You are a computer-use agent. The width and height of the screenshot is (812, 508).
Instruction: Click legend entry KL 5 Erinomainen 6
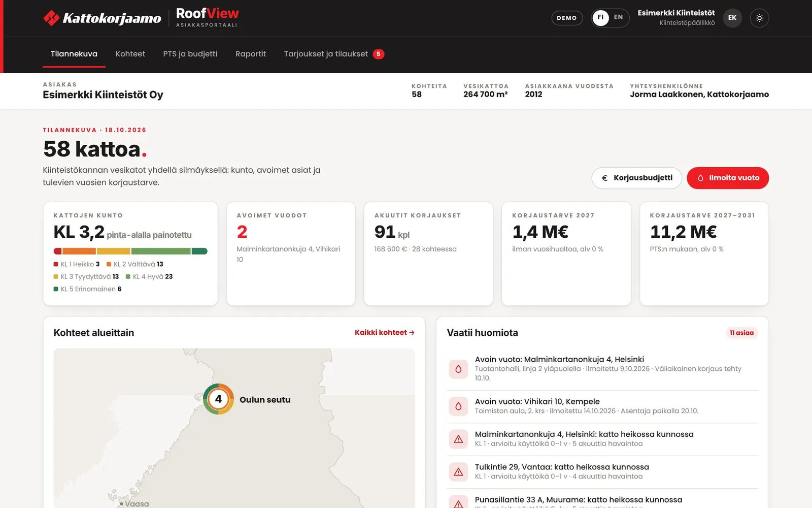88,289
